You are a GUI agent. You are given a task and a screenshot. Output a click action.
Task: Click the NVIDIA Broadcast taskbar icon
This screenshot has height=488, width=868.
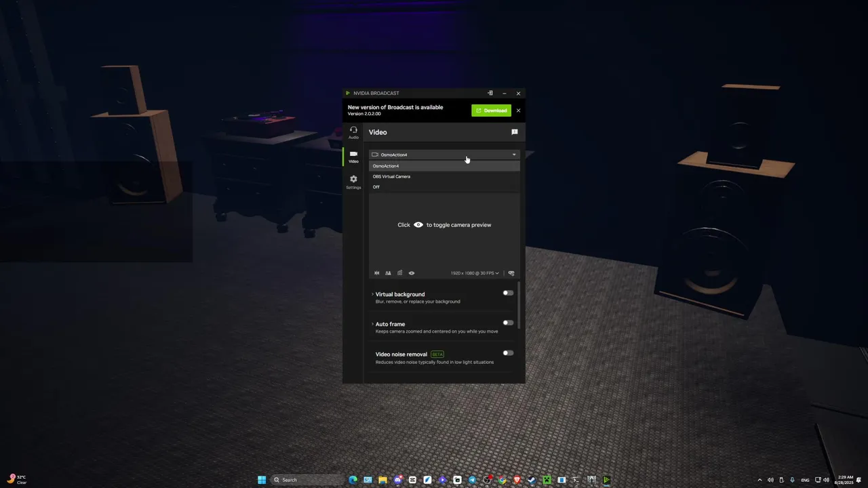[x=606, y=480]
